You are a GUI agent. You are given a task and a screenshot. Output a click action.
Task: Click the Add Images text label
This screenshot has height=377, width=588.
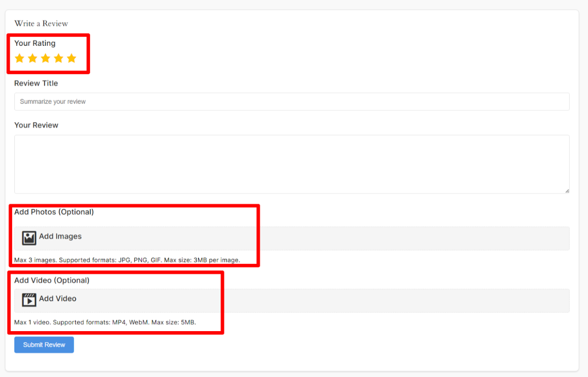(60, 236)
